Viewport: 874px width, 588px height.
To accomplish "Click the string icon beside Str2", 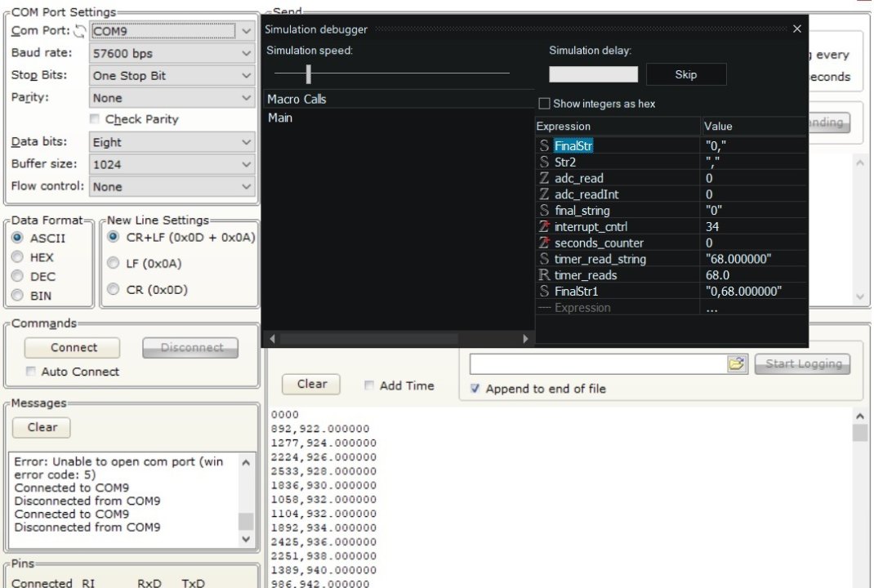I will (x=544, y=162).
